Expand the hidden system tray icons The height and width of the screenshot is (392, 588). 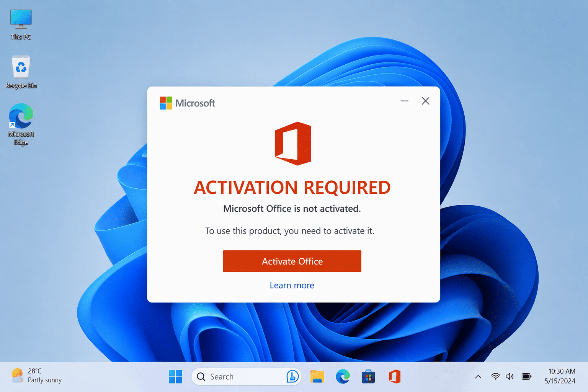478,377
